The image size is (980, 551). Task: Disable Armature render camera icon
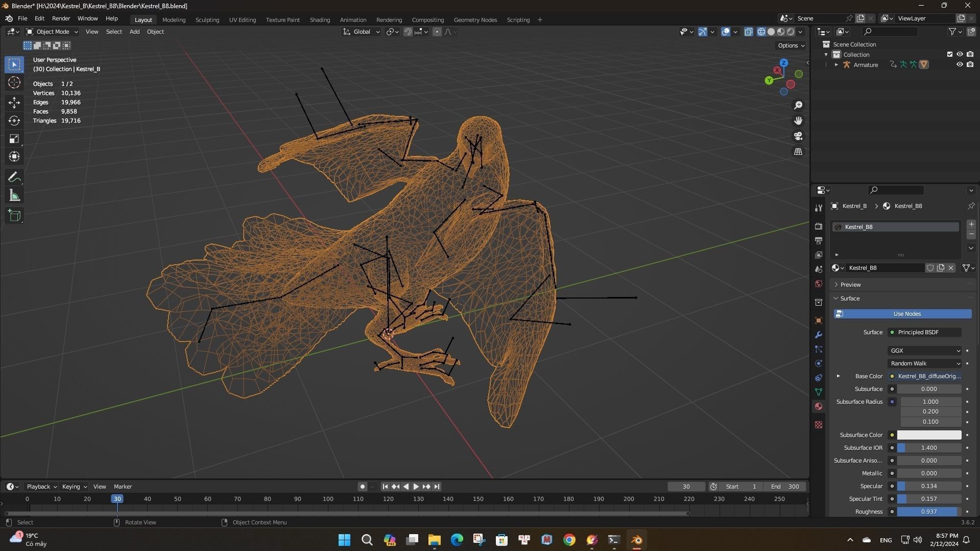click(x=970, y=65)
